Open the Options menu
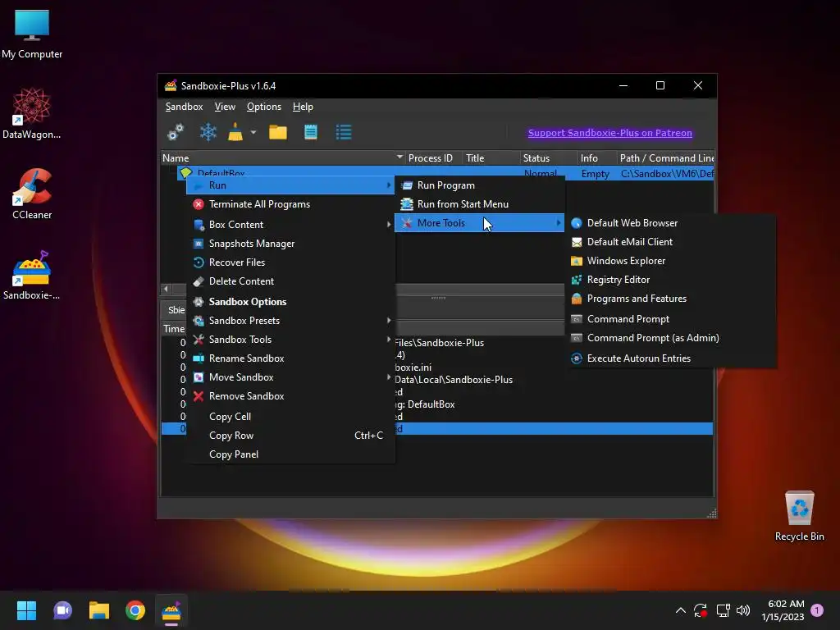This screenshot has height=630, width=840. (x=263, y=107)
